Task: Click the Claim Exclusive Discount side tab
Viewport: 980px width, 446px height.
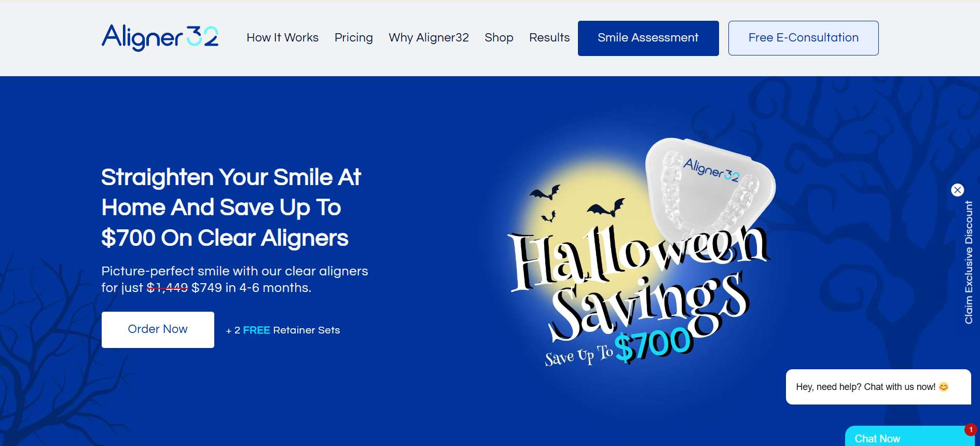Action: [x=969, y=262]
